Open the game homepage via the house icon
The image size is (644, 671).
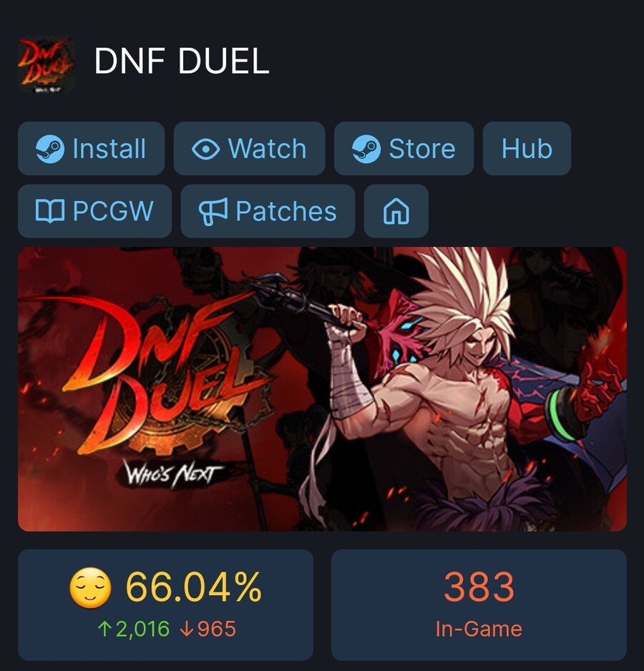[396, 212]
